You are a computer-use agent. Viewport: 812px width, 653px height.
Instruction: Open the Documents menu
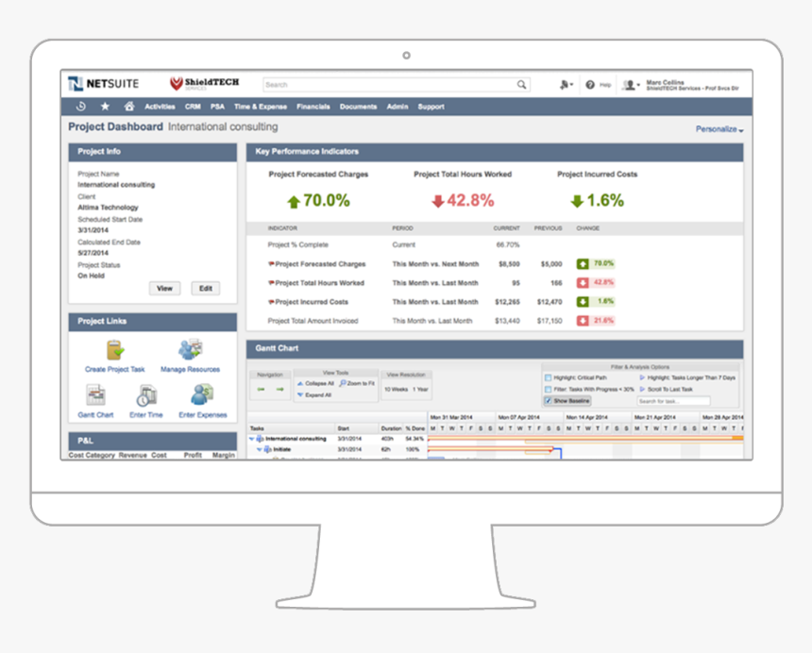pyautogui.click(x=358, y=107)
